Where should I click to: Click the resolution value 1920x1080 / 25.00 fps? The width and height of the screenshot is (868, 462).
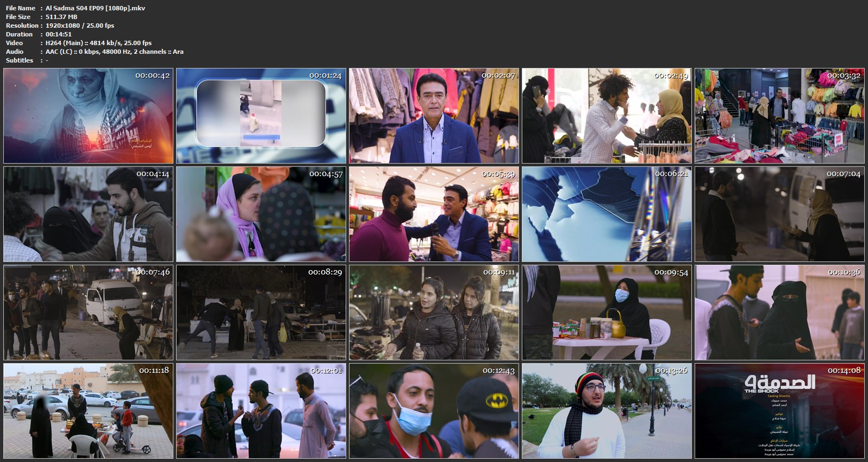(80, 26)
